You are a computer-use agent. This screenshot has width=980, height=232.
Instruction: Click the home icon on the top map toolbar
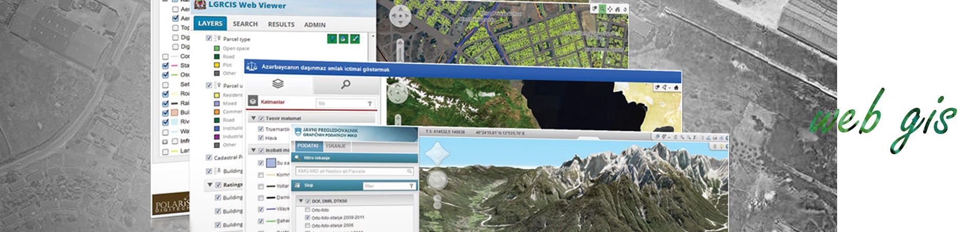click(617, 9)
